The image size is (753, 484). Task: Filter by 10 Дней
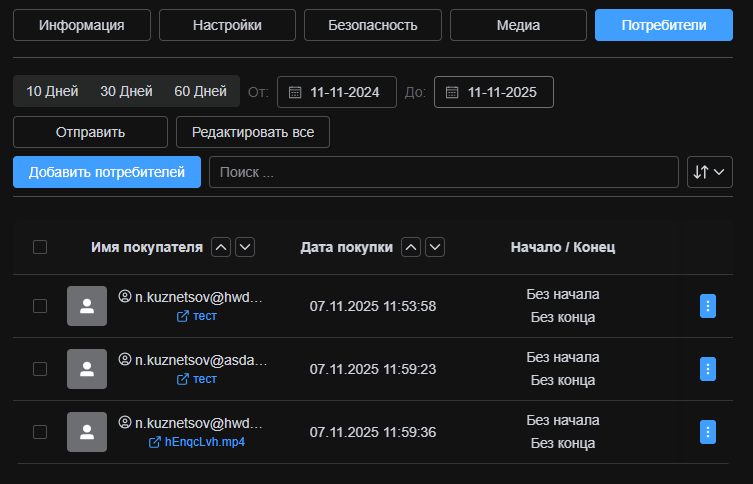pos(52,91)
